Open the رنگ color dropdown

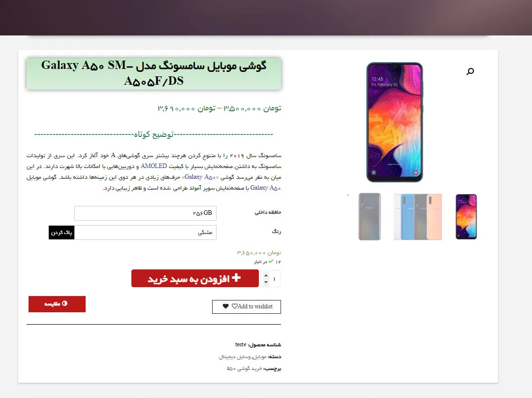tap(145, 232)
